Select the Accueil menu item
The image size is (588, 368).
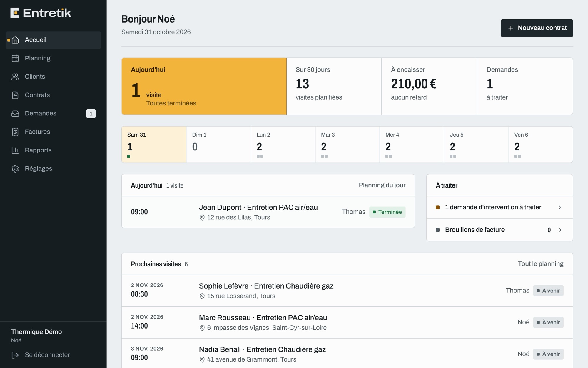coord(53,40)
